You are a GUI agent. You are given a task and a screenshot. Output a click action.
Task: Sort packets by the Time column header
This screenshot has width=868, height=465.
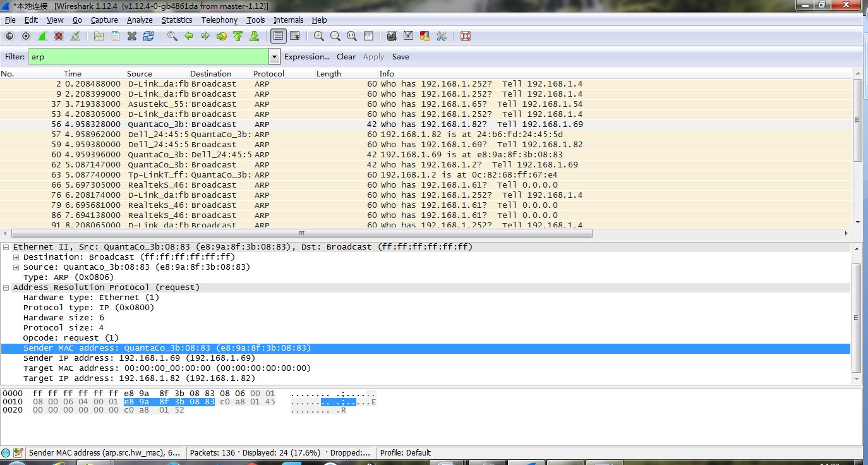[x=93, y=73]
